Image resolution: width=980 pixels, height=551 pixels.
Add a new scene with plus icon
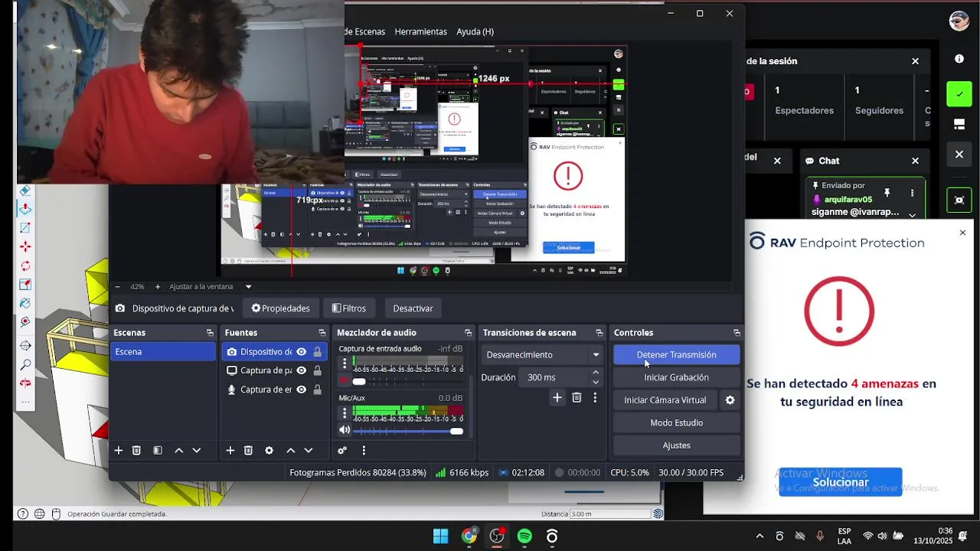pyautogui.click(x=118, y=451)
